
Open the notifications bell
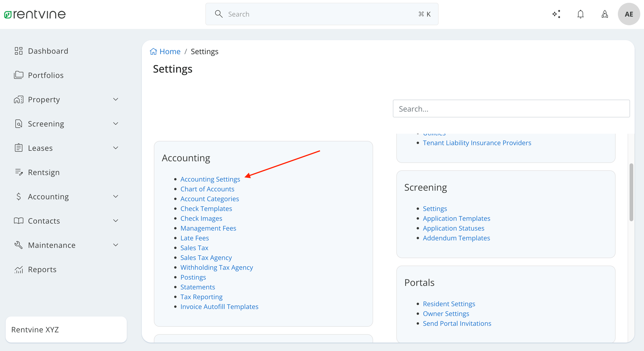(581, 14)
